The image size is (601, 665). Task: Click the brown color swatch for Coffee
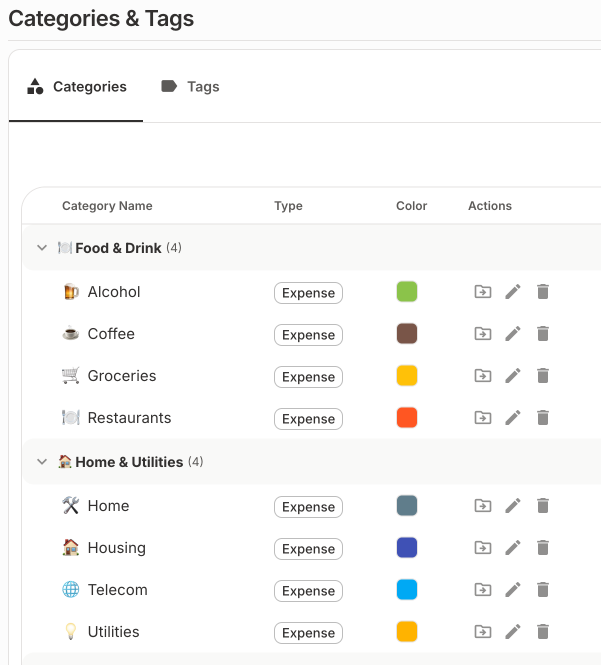point(407,334)
